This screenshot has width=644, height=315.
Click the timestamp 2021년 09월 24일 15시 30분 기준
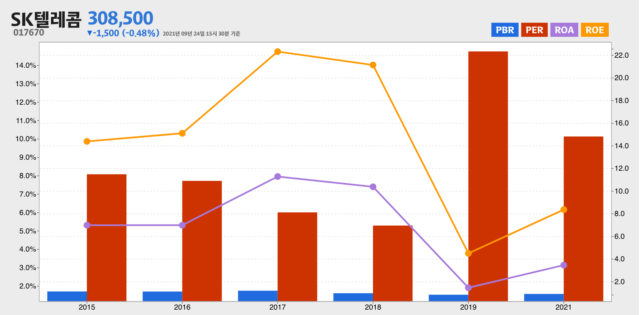202,34
